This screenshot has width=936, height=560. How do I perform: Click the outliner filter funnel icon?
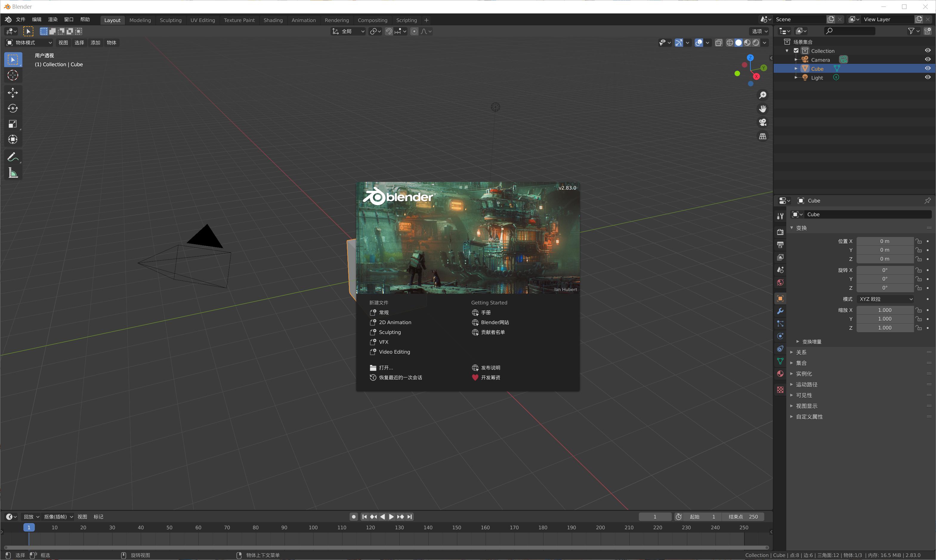(911, 31)
